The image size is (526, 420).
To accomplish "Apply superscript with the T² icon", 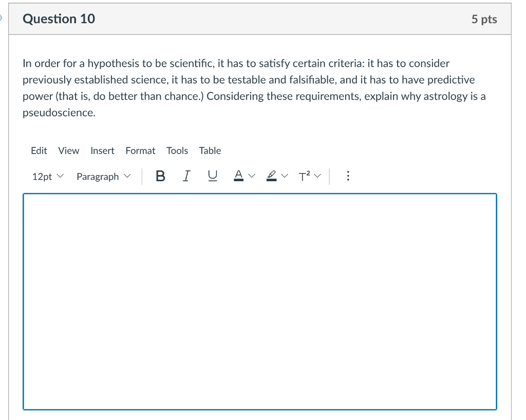I will click(305, 176).
